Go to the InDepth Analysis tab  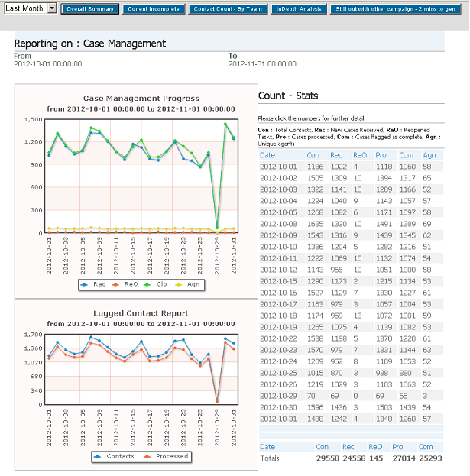[300, 9]
